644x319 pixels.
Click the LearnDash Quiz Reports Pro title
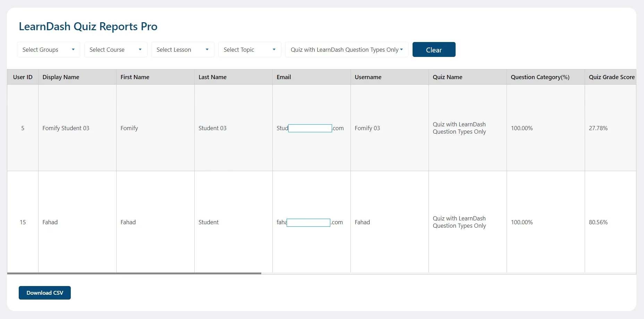point(88,26)
